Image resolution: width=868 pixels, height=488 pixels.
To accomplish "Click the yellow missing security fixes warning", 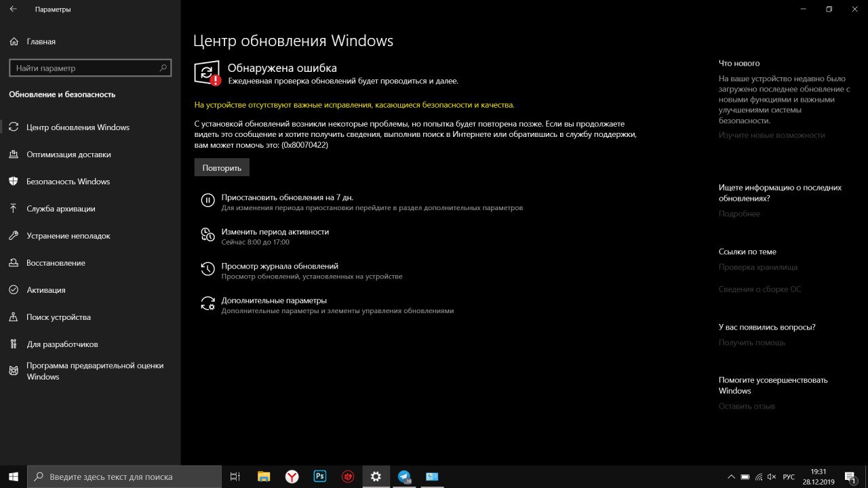I will click(x=354, y=105).
